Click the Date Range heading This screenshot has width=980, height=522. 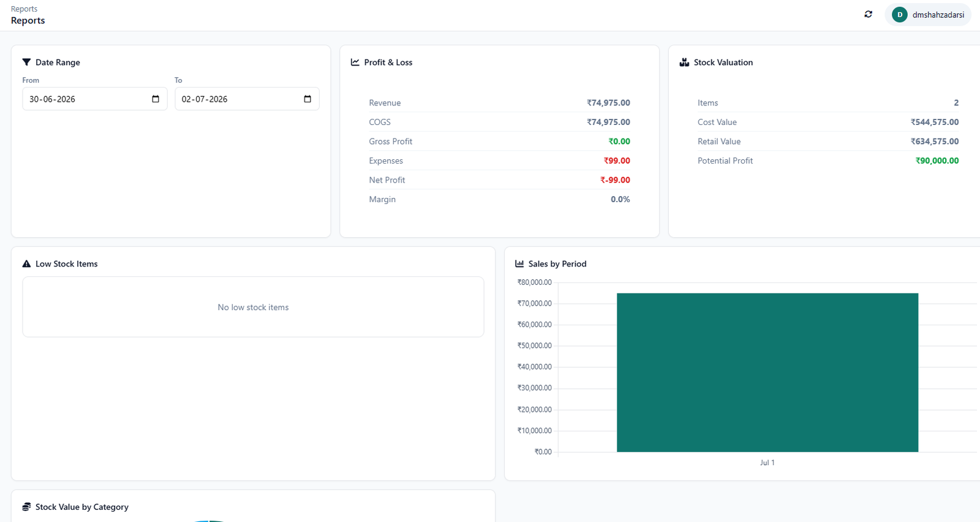point(58,62)
